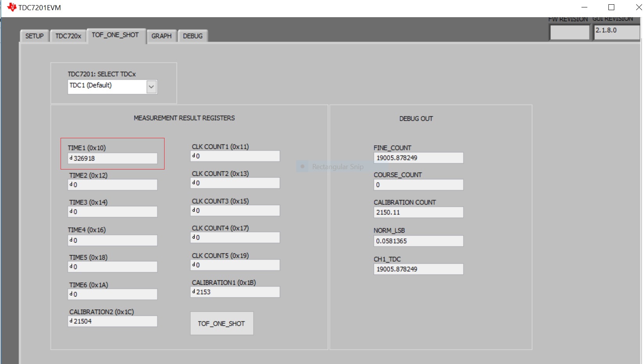644x364 pixels.
Task: Click inside the CH1_TDC value field
Action: (x=418, y=269)
